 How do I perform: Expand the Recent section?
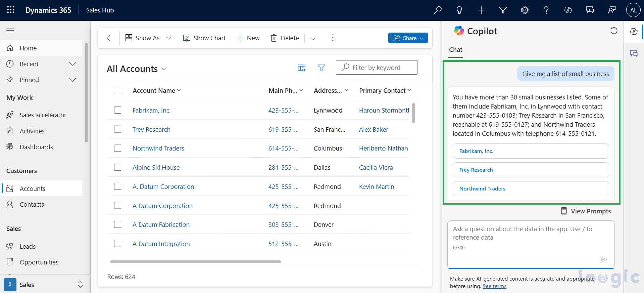[72, 64]
